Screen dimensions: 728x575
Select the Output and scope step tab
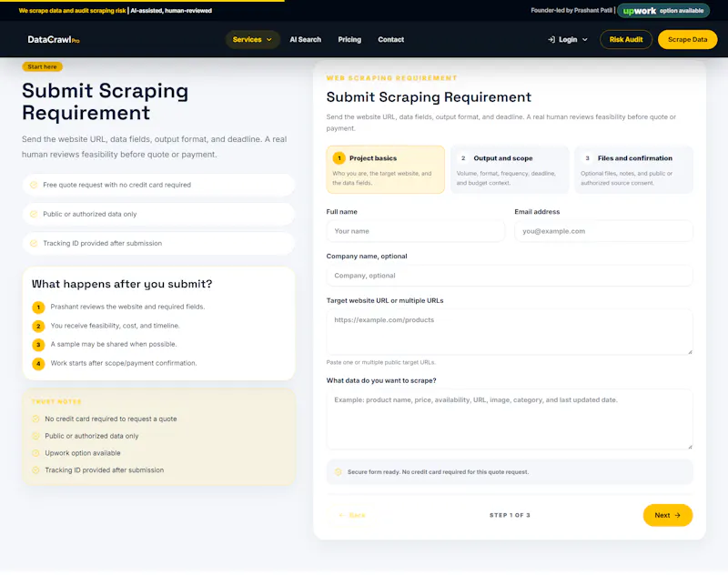(510, 169)
